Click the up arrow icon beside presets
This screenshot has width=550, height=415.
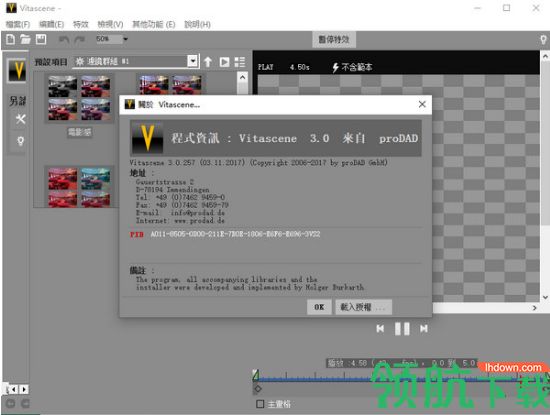coord(208,62)
